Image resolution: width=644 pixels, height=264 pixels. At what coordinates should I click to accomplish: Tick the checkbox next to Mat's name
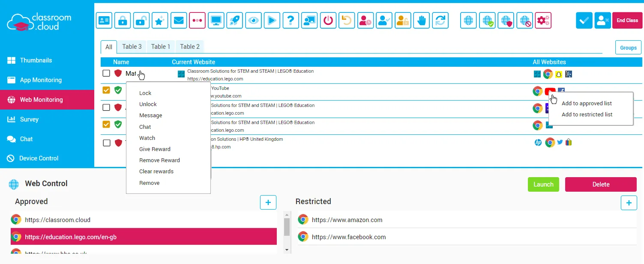point(106,73)
